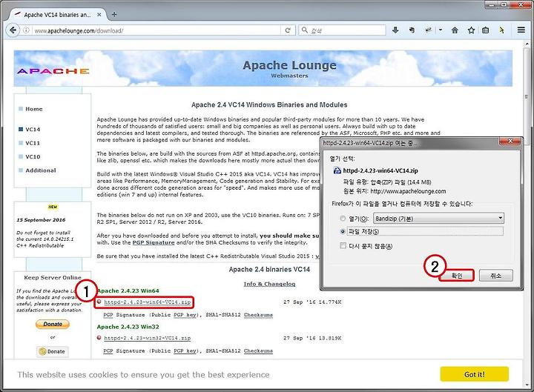Open VC10 in the sidebar menu
This screenshot has width=534, height=392.
tap(33, 156)
